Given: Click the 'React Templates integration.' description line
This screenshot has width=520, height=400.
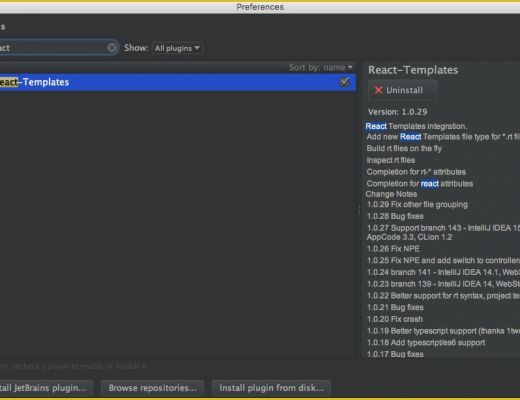Looking at the screenshot, I should click(x=416, y=126).
